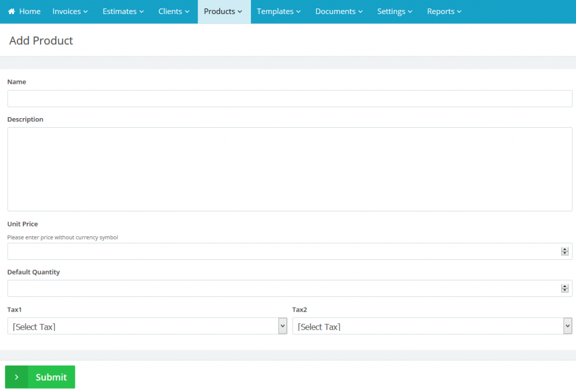Focus the Unit Price input field
This screenshot has height=392, width=576.
point(281,251)
